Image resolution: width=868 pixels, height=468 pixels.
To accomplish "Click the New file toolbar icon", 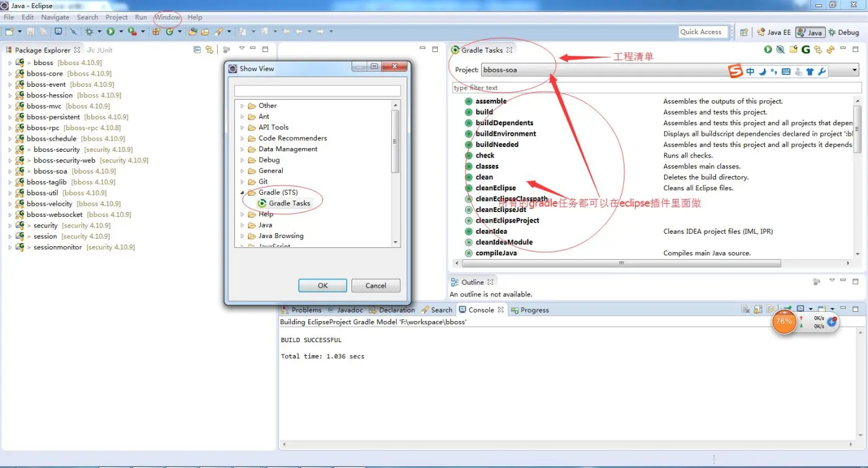I will 9,32.
